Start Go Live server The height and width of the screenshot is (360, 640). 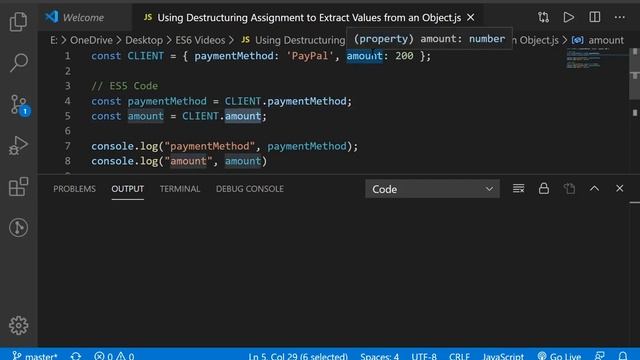click(559, 356)
